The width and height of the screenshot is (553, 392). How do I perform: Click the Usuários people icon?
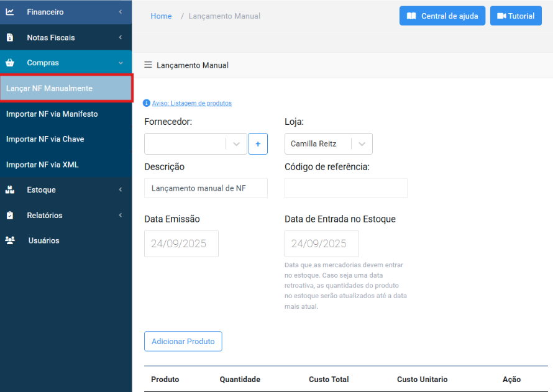click(10, 240)
